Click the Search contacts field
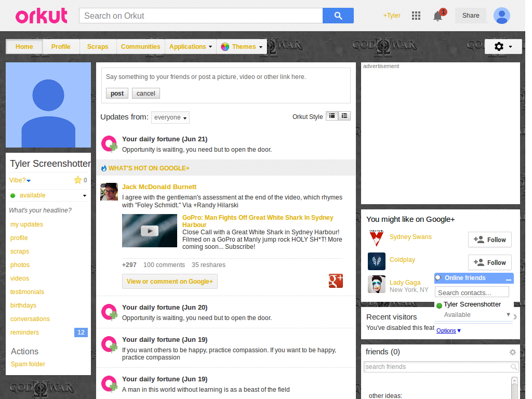 472,292
